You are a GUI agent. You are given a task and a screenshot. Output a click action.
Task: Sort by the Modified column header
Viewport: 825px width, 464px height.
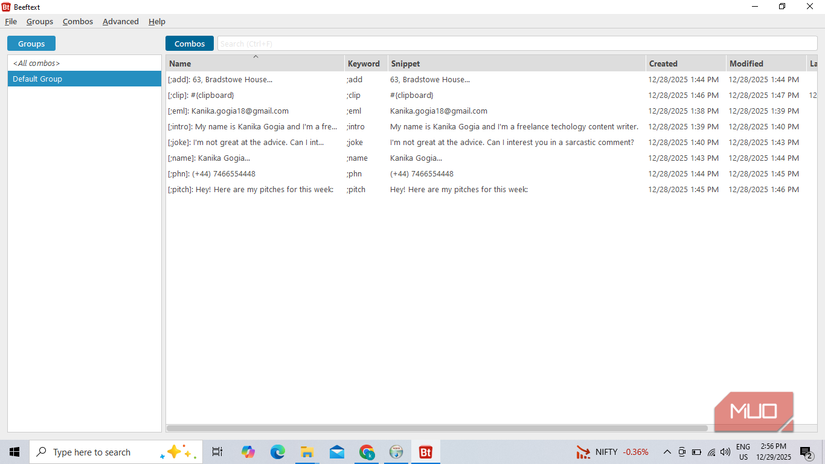[766, 63]
